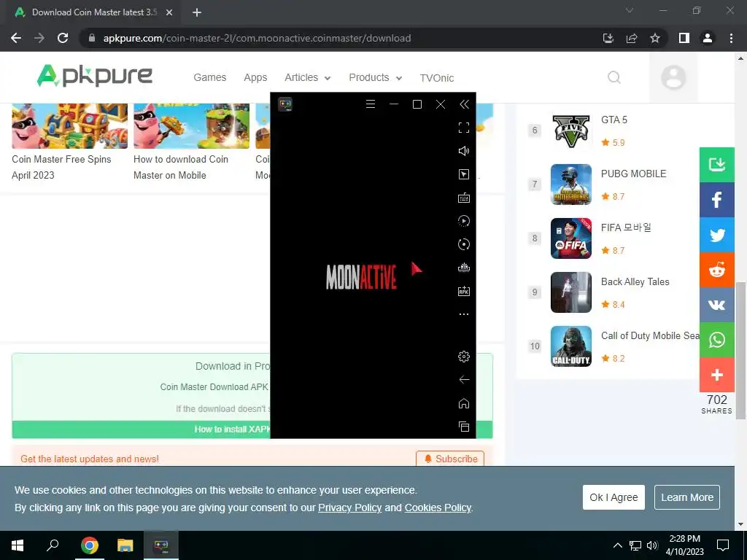Open emulator keyboard mapping icon
Image resolution: width=747 pixels, height=560 pixels.
tap(463, 198)
